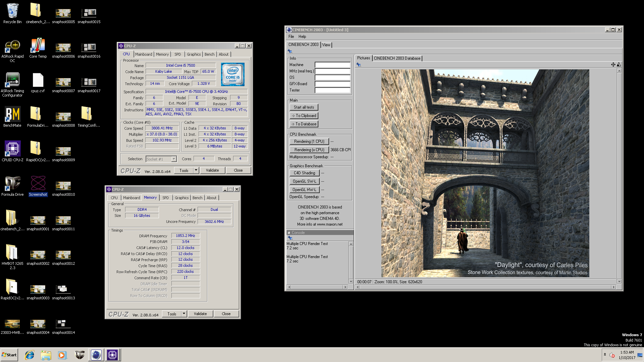Click Cinebench Pictures panel pin icon
644x362 pixels.
[359, 65]
